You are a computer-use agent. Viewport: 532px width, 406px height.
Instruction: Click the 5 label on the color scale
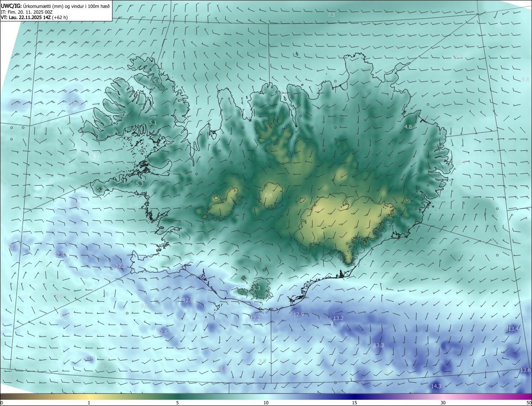pos(177,403)
